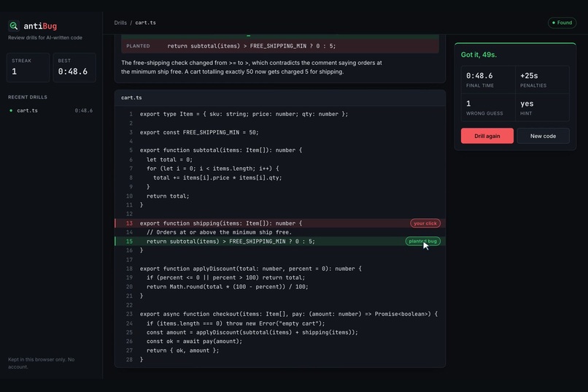Screen dimensions: 588x392
Task: Click line 8 total += statement
Action: [x=217, y=177]
